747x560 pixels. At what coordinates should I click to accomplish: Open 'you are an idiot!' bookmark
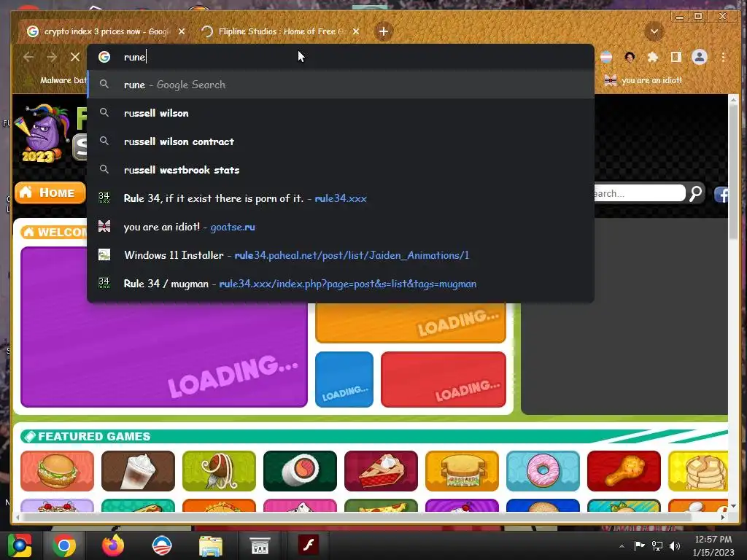click(x=643, y=80)
